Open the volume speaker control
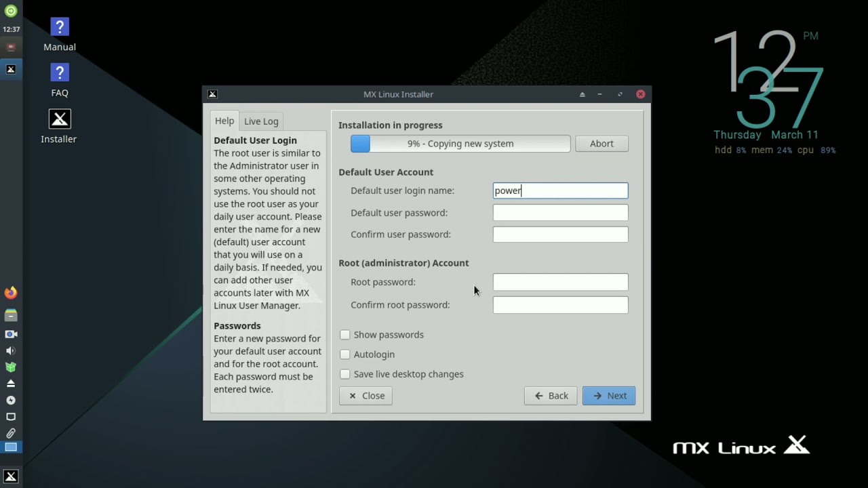 pos(11,350)
